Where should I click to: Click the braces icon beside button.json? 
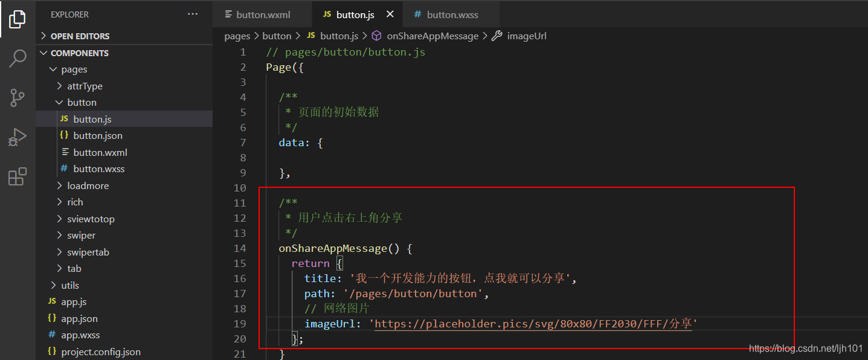(64, 135)
